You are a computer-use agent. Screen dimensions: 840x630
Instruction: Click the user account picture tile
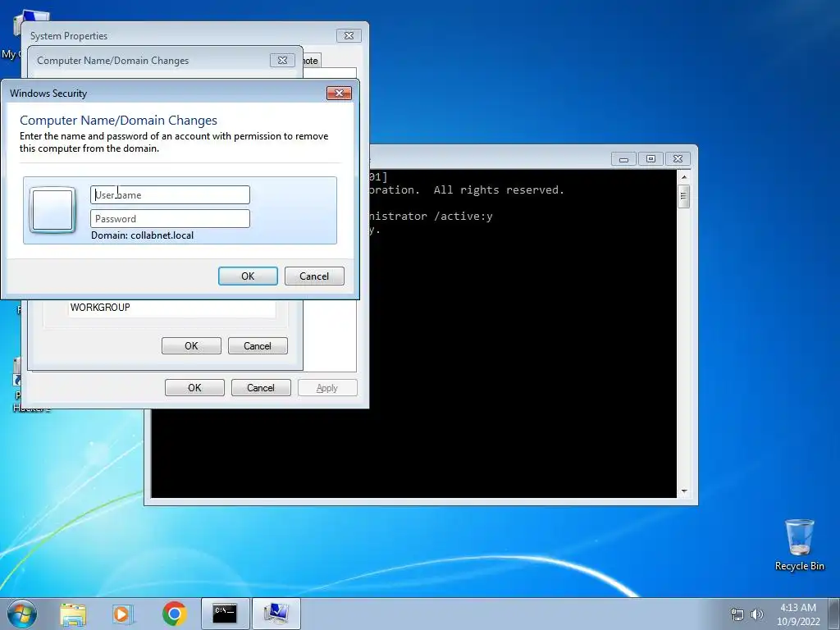tap(52, 209)
